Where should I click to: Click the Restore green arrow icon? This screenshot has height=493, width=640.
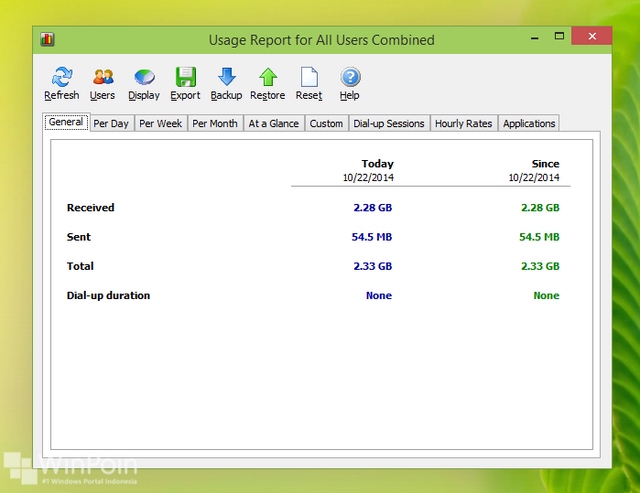(x=267, y=78)
